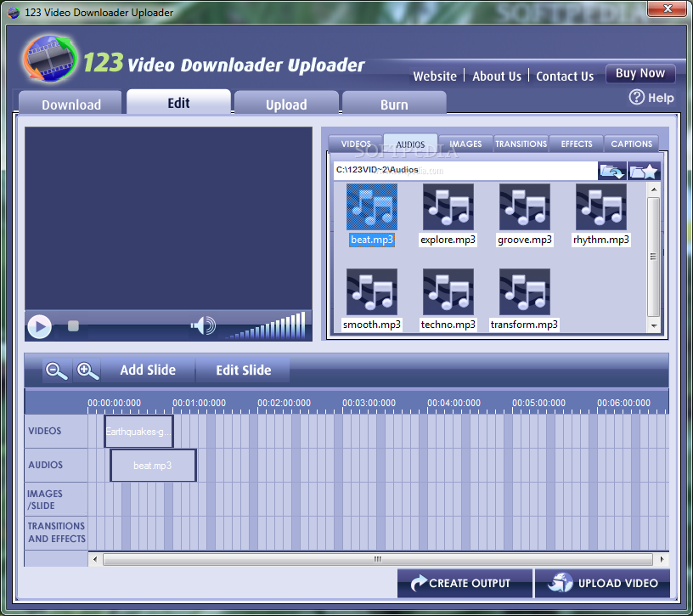Open the Contact Us link
Image resolution: width=693 pixels, height=616 pixels.
coord(565,76)
